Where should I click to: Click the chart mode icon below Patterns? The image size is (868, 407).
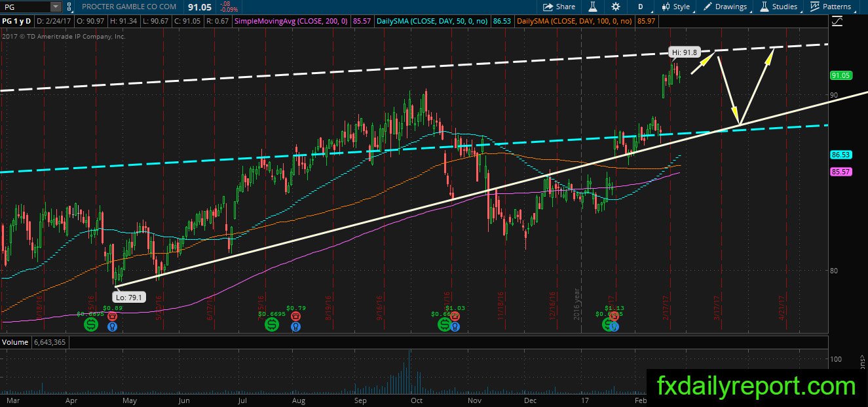tap(837, 21)
